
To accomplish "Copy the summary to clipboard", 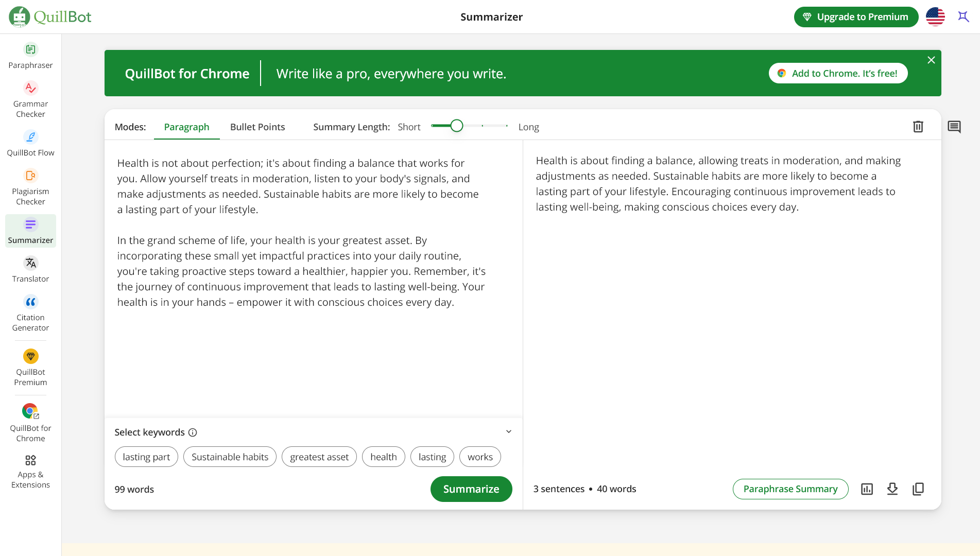I will (918, 489).
